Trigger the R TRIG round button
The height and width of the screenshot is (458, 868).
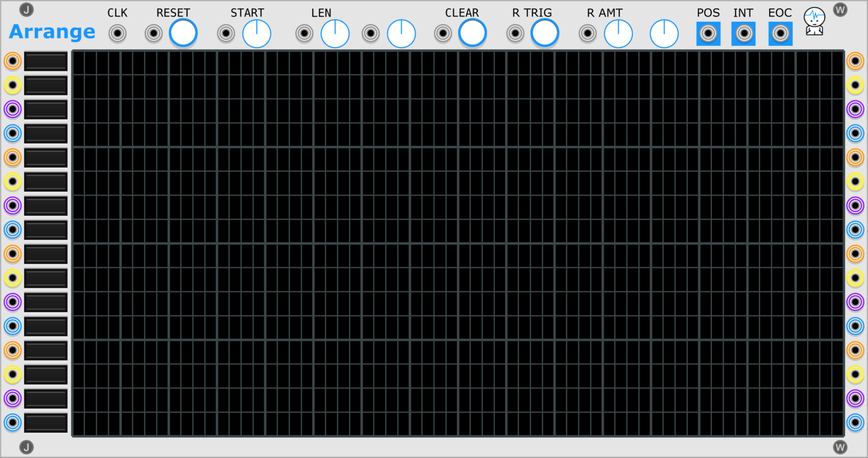coord(545,33)
